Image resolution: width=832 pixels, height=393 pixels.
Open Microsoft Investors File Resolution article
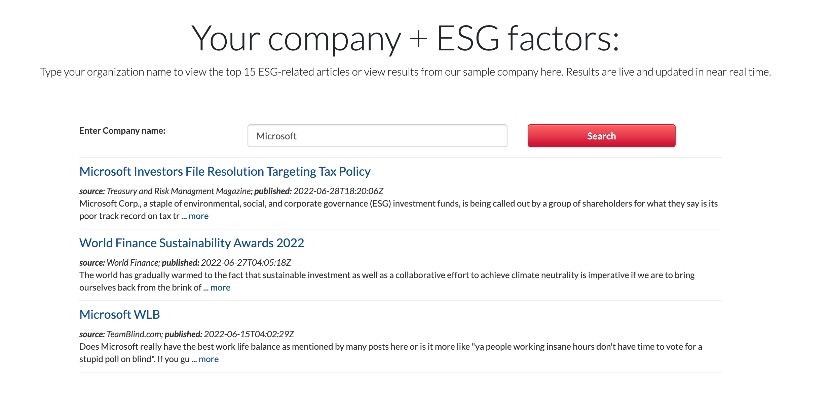click(225, 172)
